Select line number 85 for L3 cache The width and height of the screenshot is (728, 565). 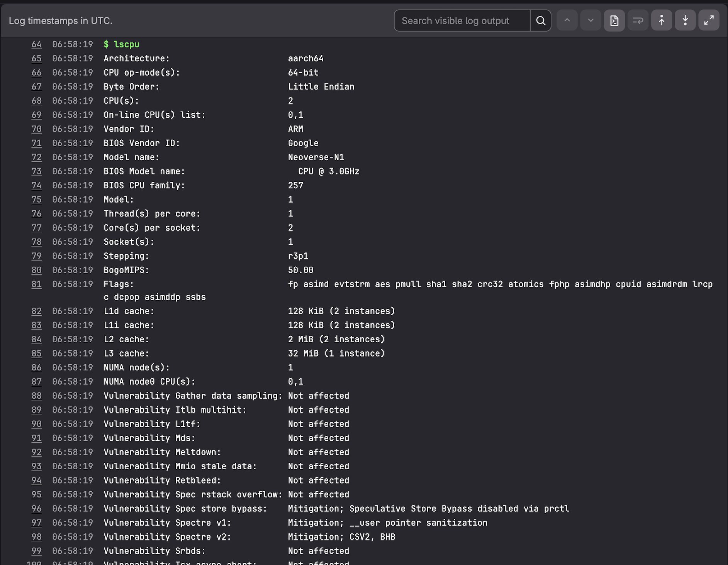(37, 353)
